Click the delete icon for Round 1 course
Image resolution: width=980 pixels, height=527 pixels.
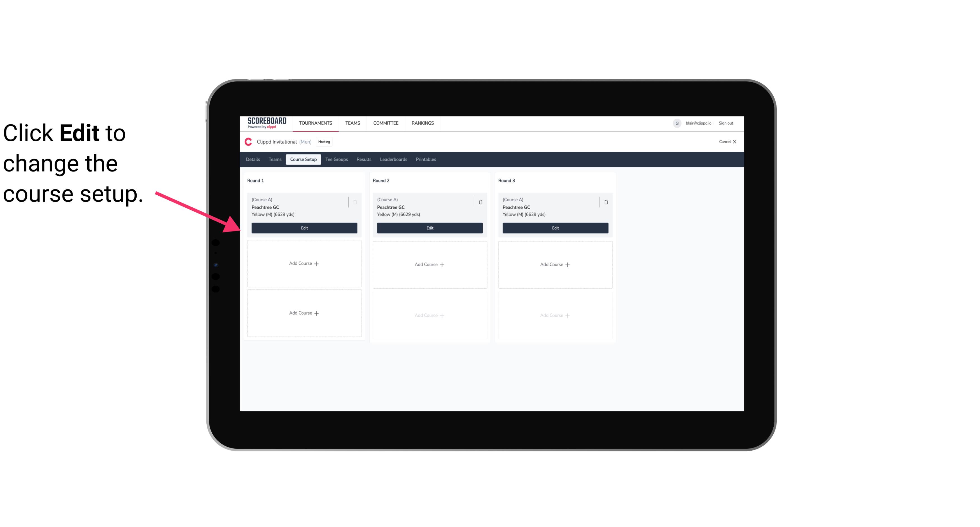point(355,202)
